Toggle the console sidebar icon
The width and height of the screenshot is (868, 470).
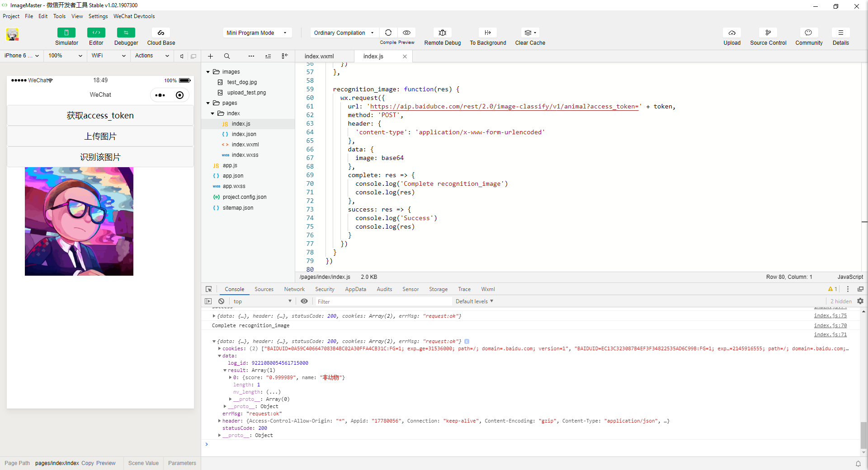(208, 301)
